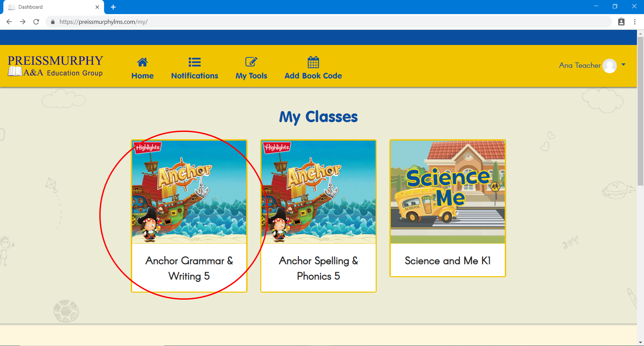
Task: Click the Ana Teacher profile avatar
Action: (x=609, y=66)
